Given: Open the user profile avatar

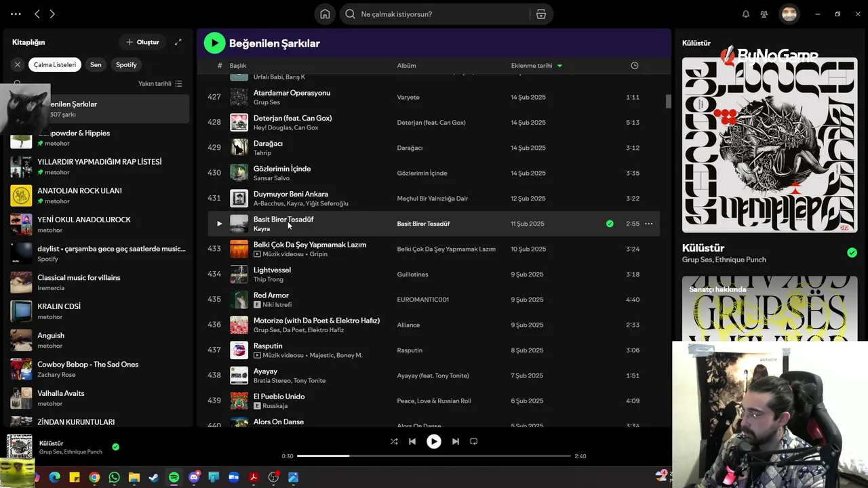Looking at the screenshot, I should [789, 14].
